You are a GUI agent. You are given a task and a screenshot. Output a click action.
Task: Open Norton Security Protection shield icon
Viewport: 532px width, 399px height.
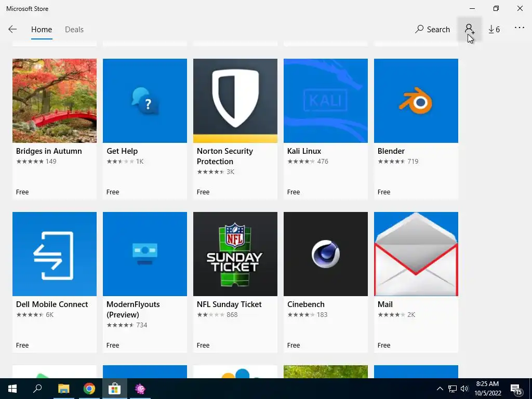coord(235,101)
